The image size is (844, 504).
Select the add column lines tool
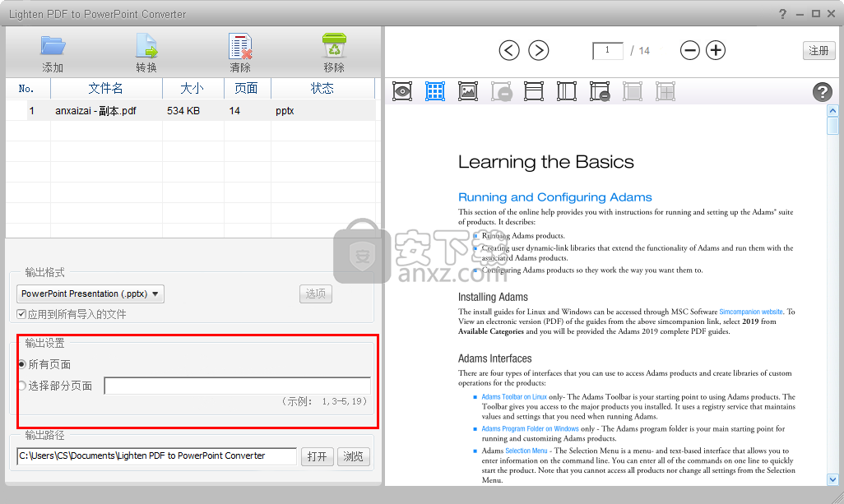566,91
